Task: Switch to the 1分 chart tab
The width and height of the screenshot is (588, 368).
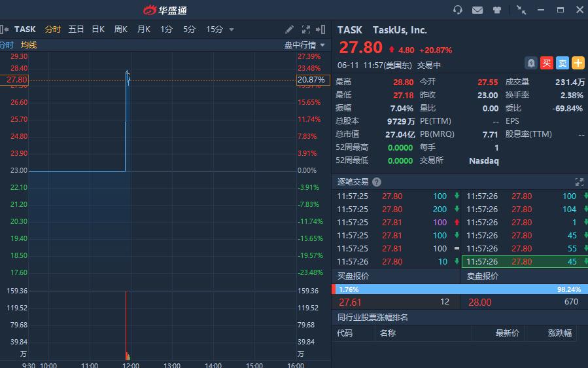Action: (167, 29)
